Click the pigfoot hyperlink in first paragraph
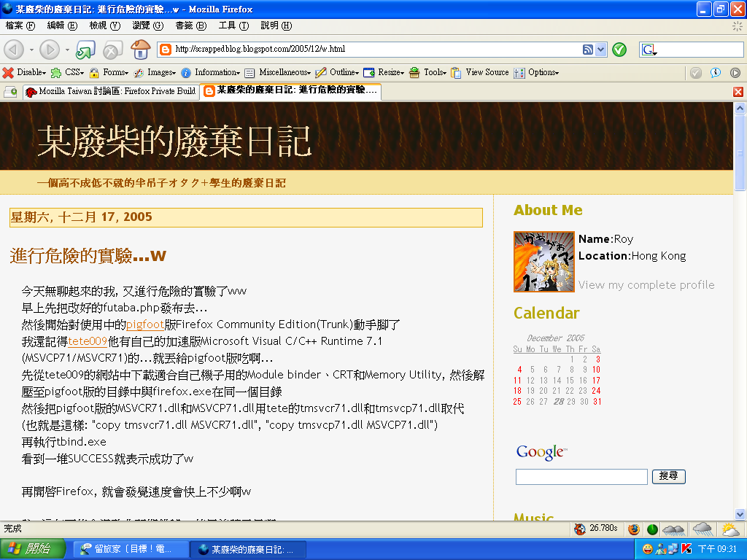The width and height of the screenshot is (747, 560). (x=144, y=324)
